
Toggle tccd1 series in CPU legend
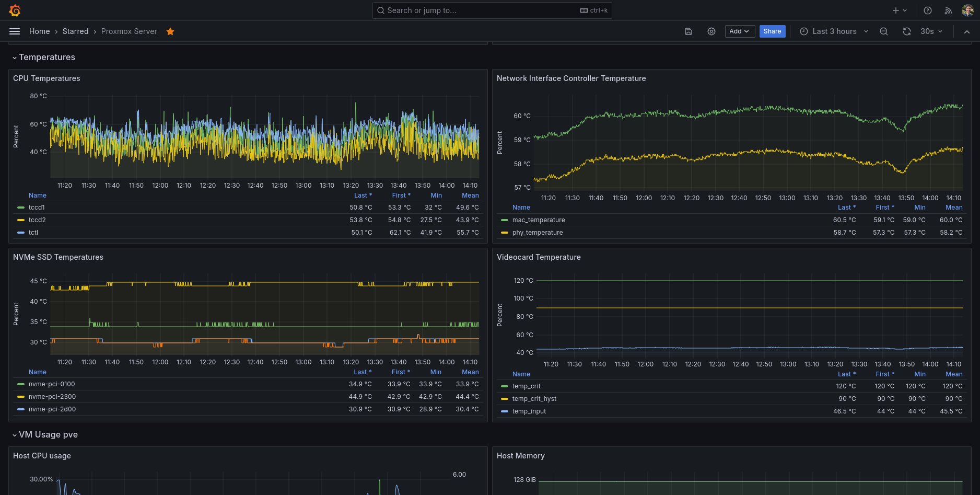coord(37,208)
